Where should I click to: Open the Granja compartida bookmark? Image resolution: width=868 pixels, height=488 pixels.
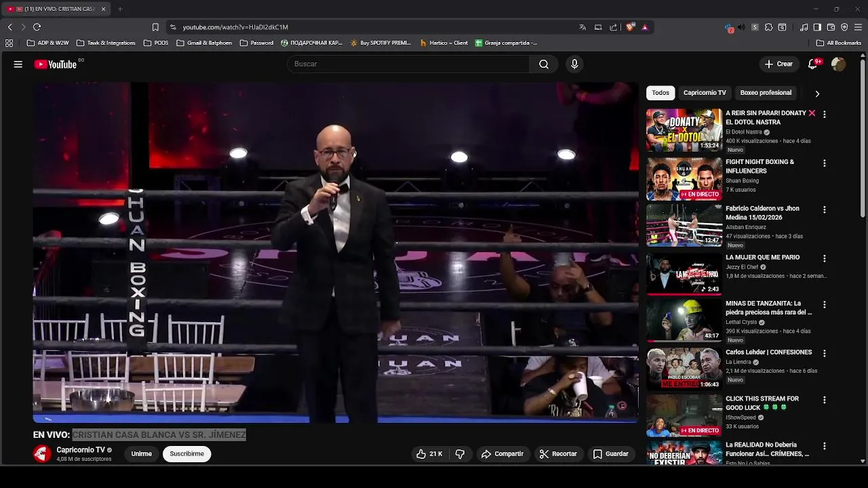click(506, 43)
